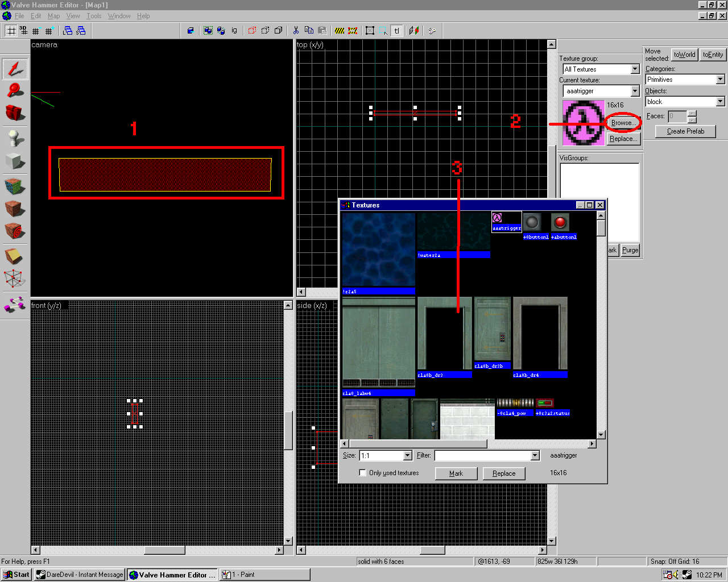Select the Clipping tool

[x=15, y=256]
